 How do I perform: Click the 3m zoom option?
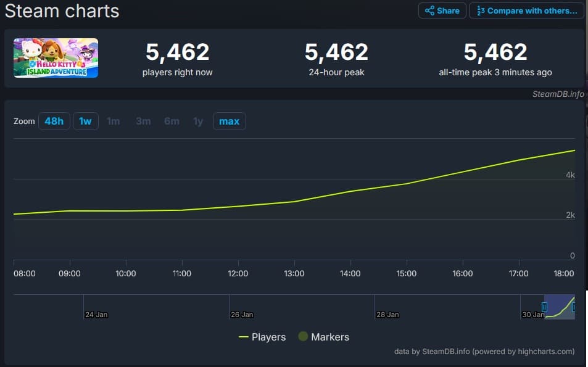click(x=143, y=121)
